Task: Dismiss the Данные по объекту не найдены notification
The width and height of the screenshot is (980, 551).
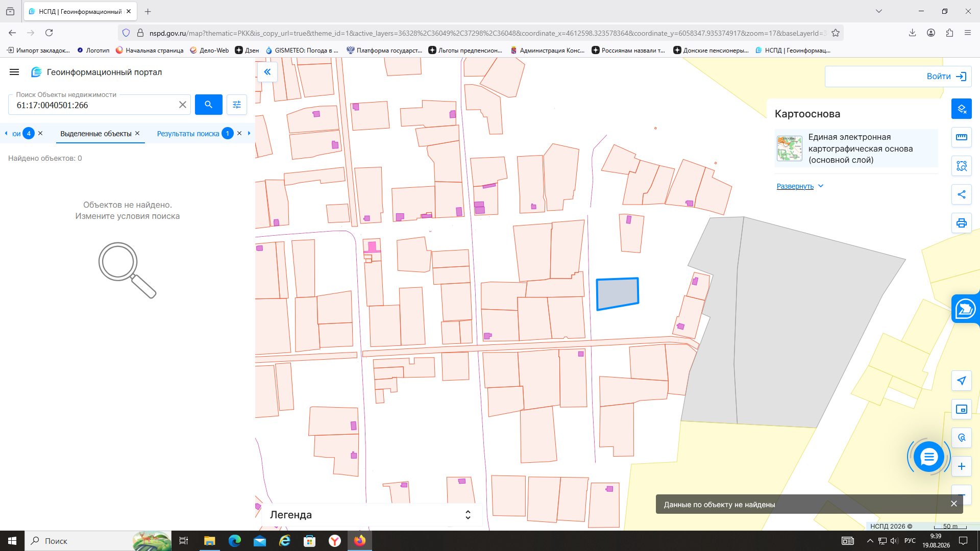Action: coord(953,504)
